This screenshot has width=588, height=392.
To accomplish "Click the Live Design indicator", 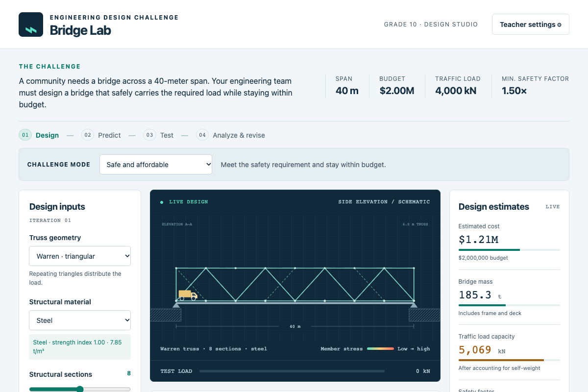I will point(184,202).
